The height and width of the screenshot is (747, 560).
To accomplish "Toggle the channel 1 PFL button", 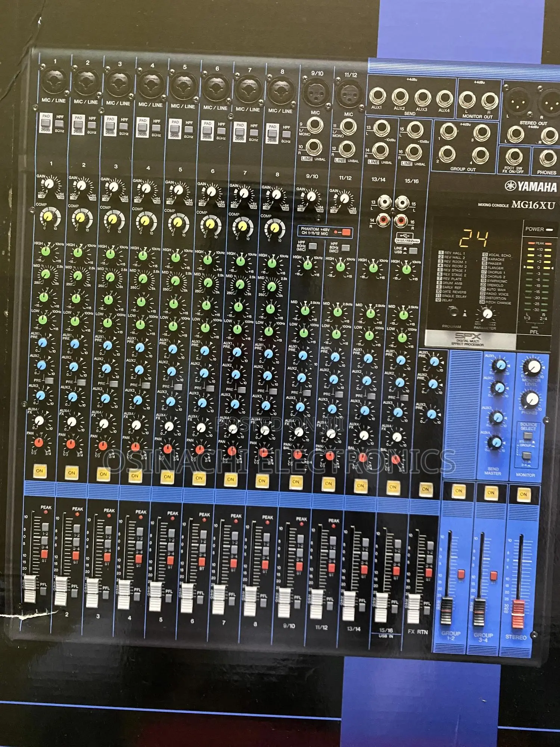I will pyautogui.click(x=43, y=591).
